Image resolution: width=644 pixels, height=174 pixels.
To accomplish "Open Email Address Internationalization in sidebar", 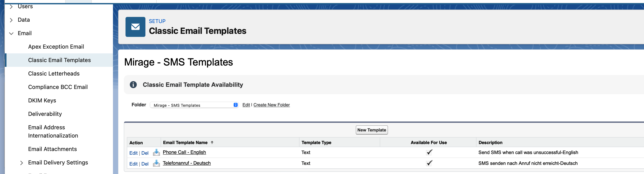I will tap(53, 131).
